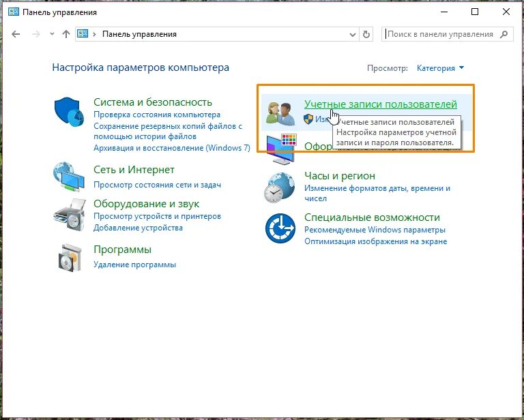Screen dimensions: 524x420
Task: Click the Up one level arrow
Action: [65, 34]
